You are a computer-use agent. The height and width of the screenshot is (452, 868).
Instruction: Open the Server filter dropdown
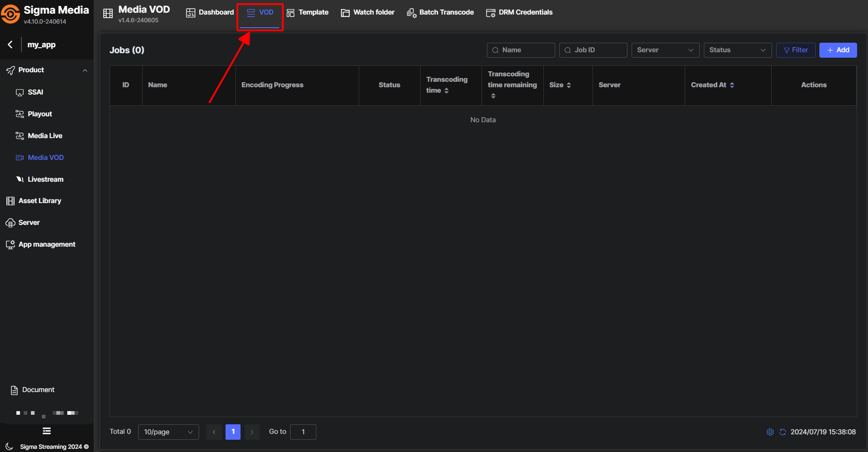pos(665,50)
